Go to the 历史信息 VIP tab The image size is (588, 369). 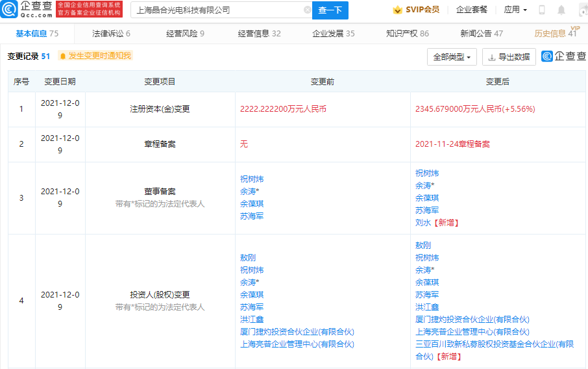coord(555,34)
